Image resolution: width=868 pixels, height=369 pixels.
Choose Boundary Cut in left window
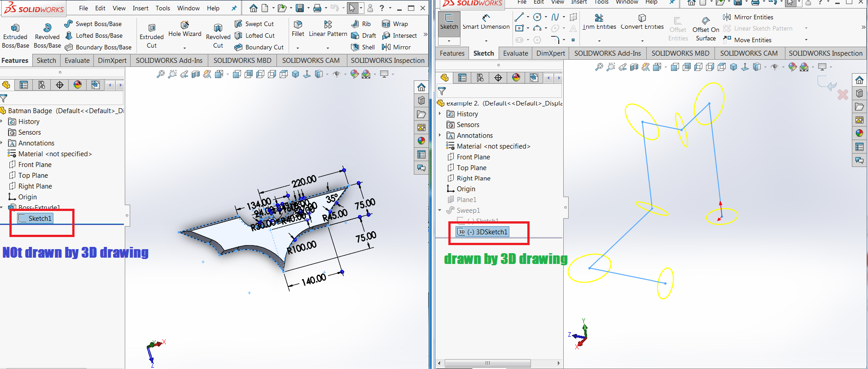[259, 47]
